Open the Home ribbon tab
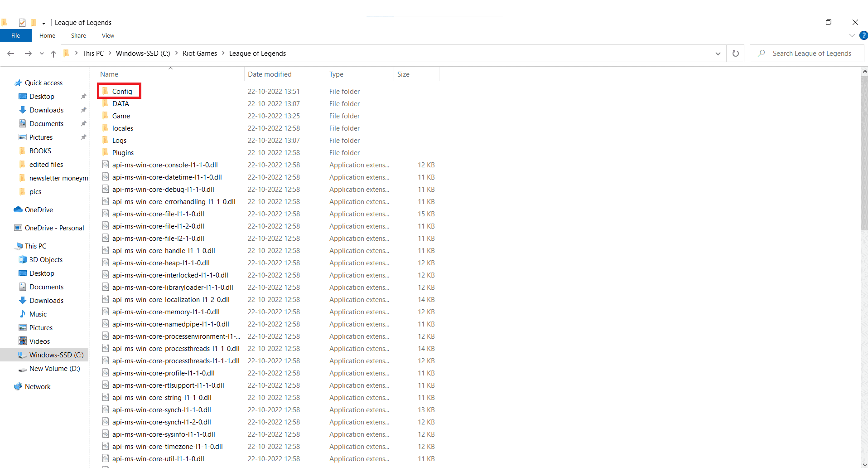Screen dimensions: 868x468 click(x=47, y=36)
